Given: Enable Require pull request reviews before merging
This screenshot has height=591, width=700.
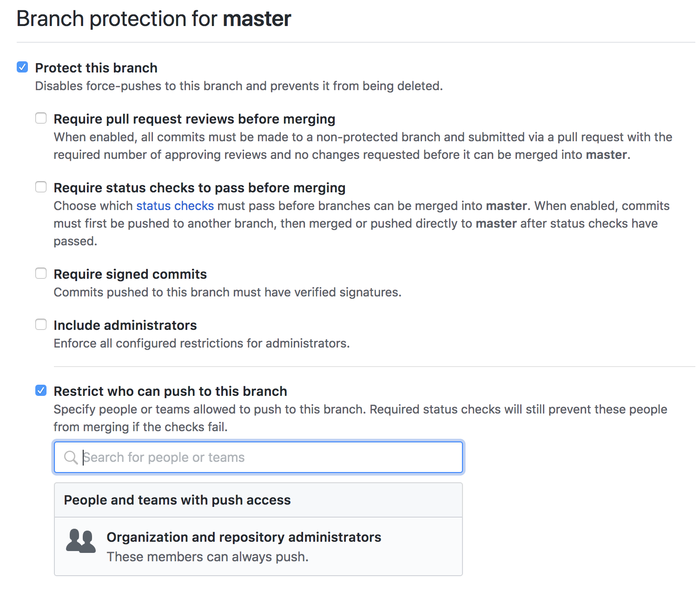Looking at the screenshot, I should pyautogui.click(x=41, y=118).
